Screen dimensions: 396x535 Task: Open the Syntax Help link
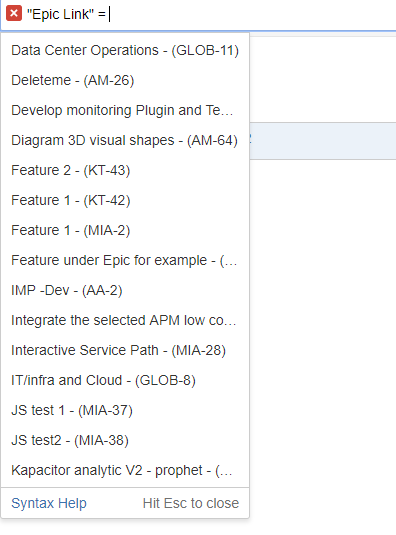click(49, 504)
